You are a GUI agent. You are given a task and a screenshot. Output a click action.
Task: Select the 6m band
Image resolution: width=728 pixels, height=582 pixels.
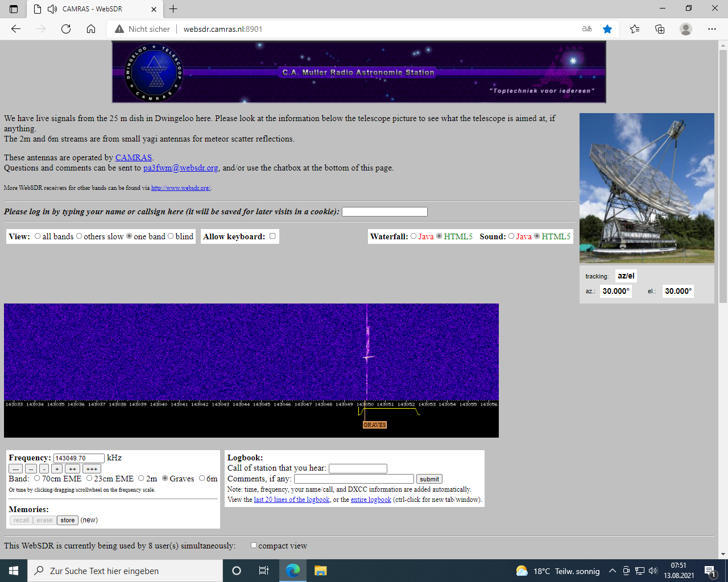[202, 479]
